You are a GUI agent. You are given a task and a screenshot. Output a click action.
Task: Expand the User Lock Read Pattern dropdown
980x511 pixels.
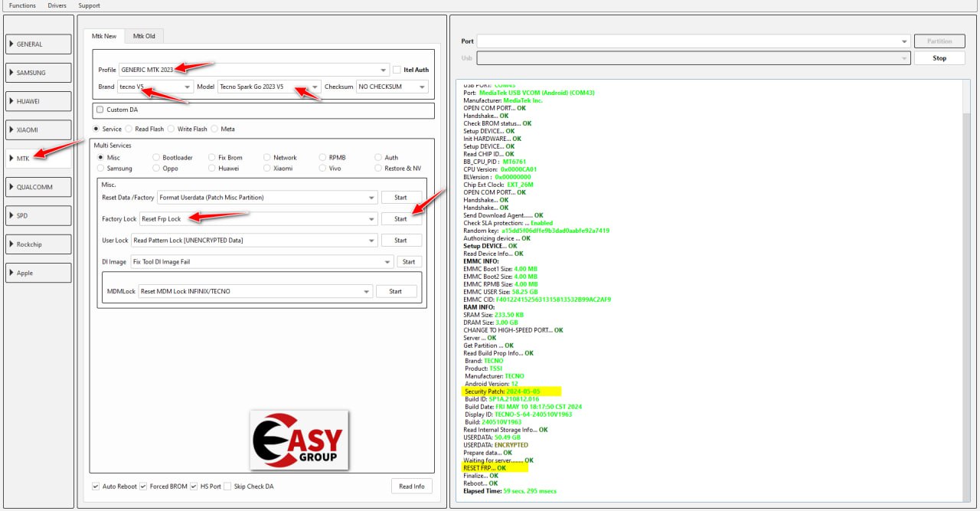click(254, 241)
